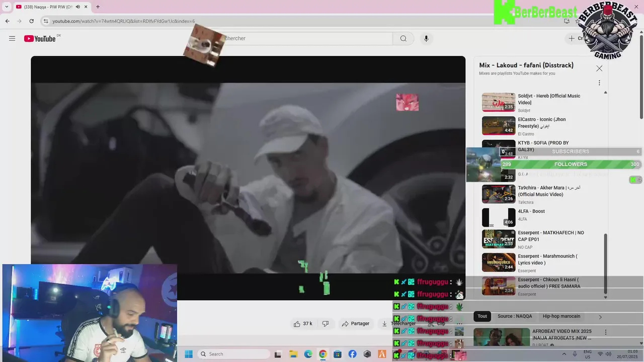
Task: Open Microsoft Store from the taskbar
Action: tap(338, 354)
